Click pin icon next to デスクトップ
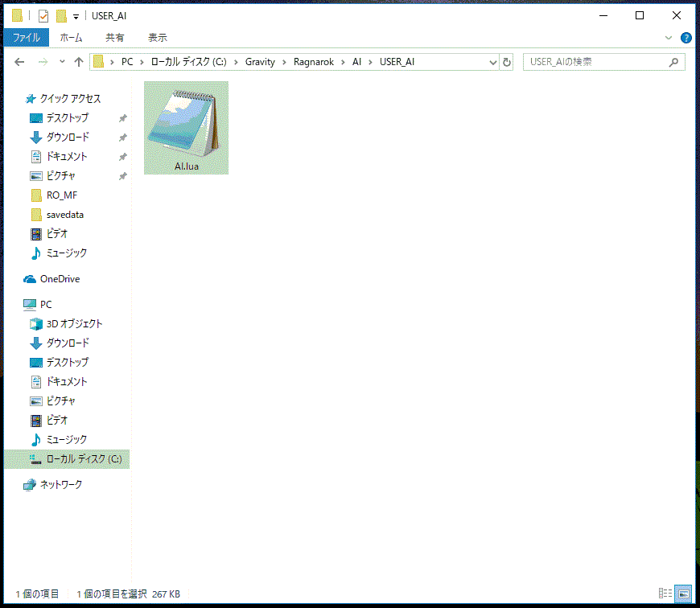The height and width of the screenshot is (608, 700). tap(123, 118)
